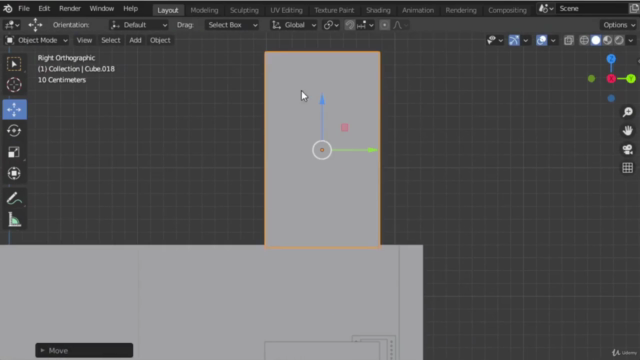Image resolution: width=640 pixels, height=360 pixels.
Task: Open the editor type dropdown
Action: coord(12,25)
